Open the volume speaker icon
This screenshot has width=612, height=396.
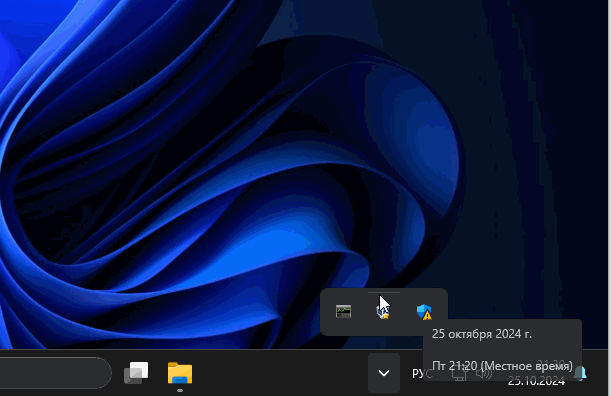(x=484, y=374)
